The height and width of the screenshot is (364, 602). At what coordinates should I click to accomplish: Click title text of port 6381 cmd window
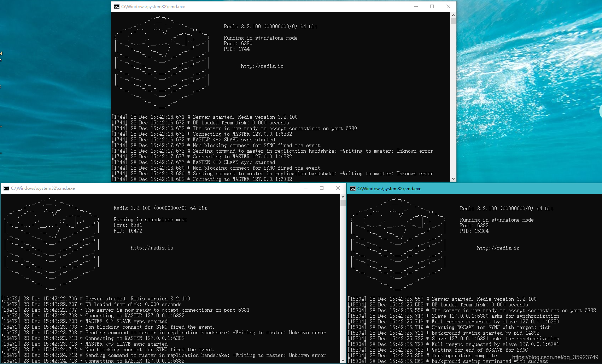coord(43,188)
